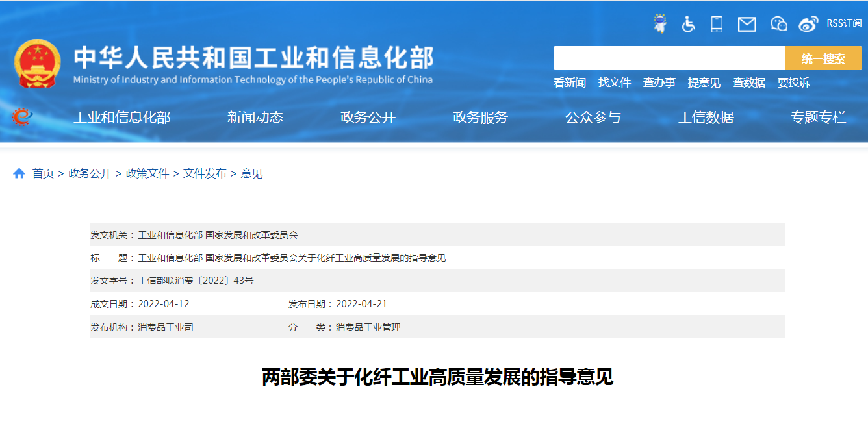Open the 专题专栏 navigation item
Screen dimensions: 868x426
(818, 118)
